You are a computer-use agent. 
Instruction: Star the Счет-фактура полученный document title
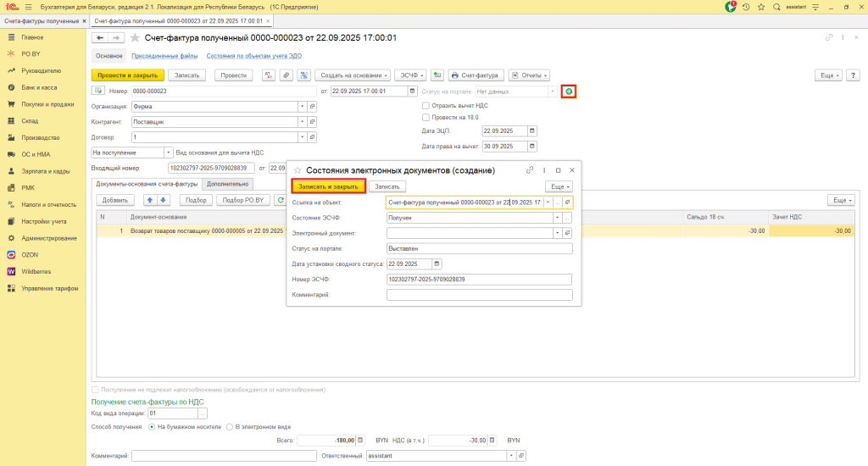(x=134, y=38)
